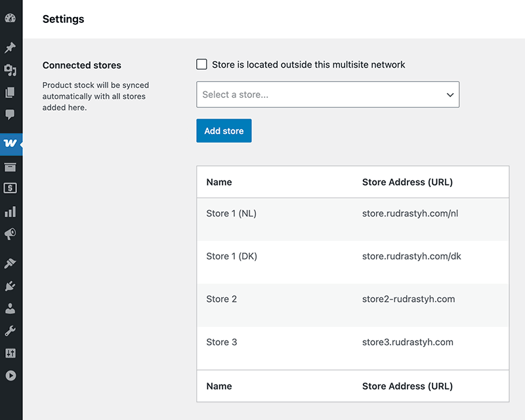The image size is (525, 420).
Task: Open Appearance paintbrush icon
Action: (x=10, y=263)
